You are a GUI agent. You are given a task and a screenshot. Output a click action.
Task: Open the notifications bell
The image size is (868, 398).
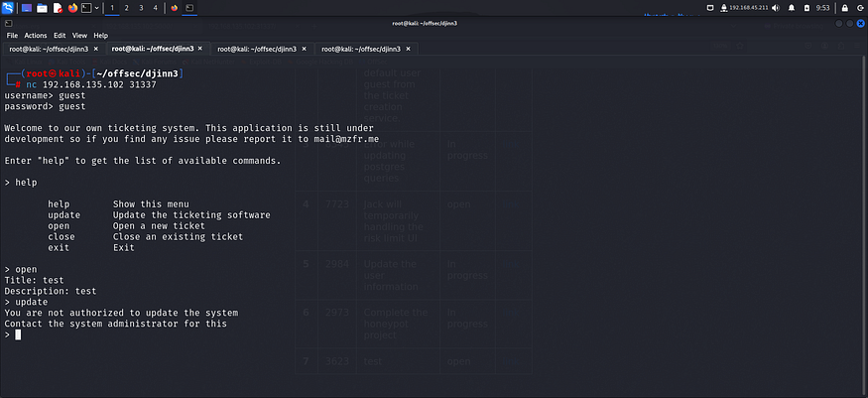792,8
